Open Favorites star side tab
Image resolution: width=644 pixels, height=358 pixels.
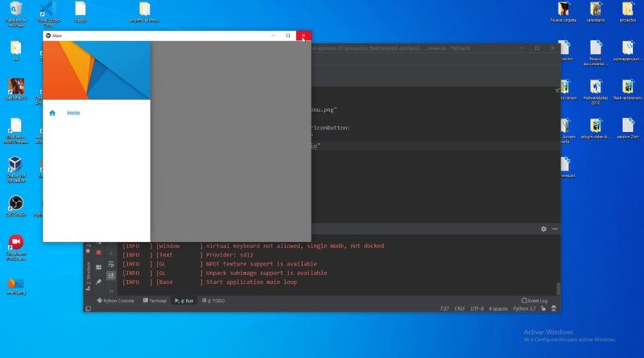coord(88,250)
